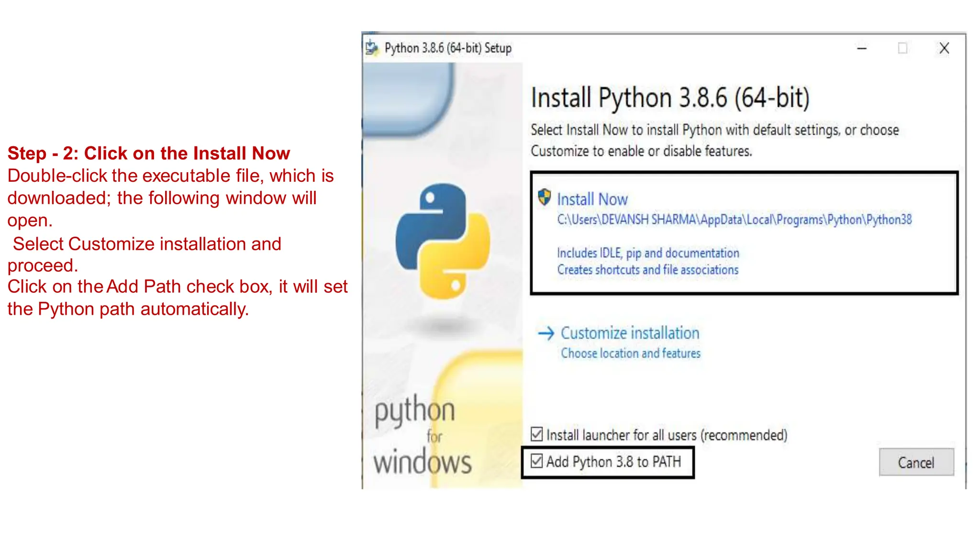The width and height of the screenshot is (980, 551).
Task: Click the disabled maximize button in title bar
Action: click(902, 48)
